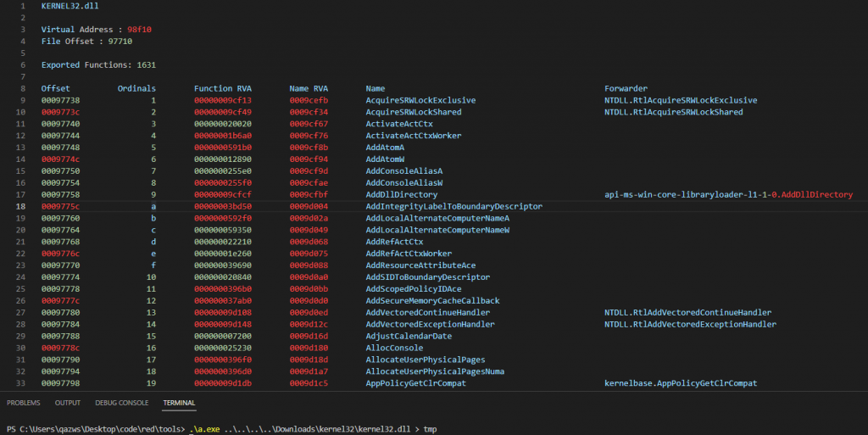868x435 pixels.
Task: Activate the TERMINAL tab
Action: click(179, 403)
